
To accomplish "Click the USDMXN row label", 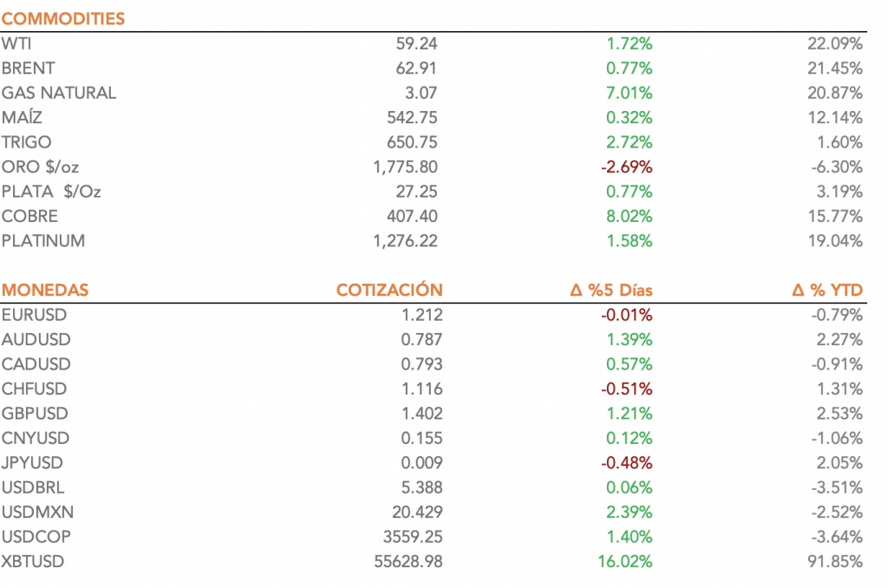I will 36,513.
